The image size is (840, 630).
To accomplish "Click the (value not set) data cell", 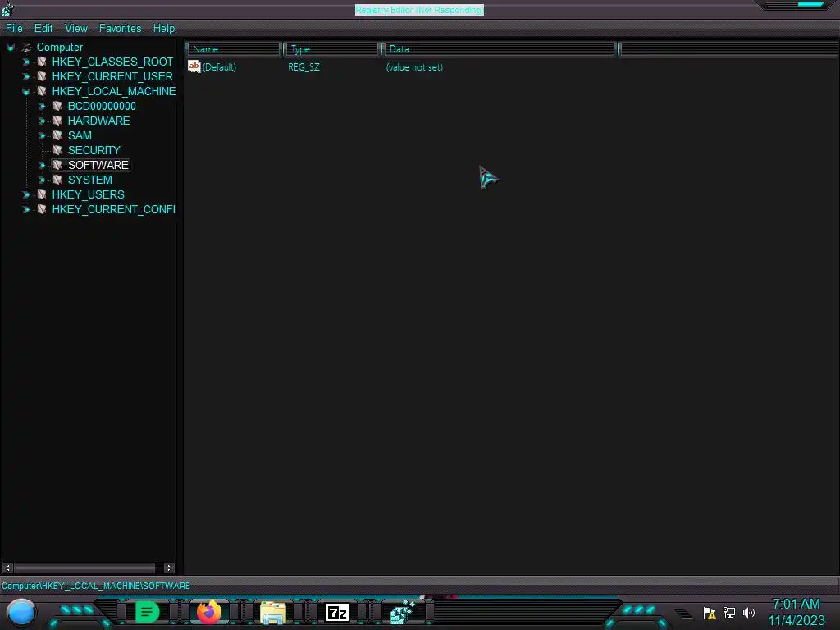I will [x=414, y=67].
